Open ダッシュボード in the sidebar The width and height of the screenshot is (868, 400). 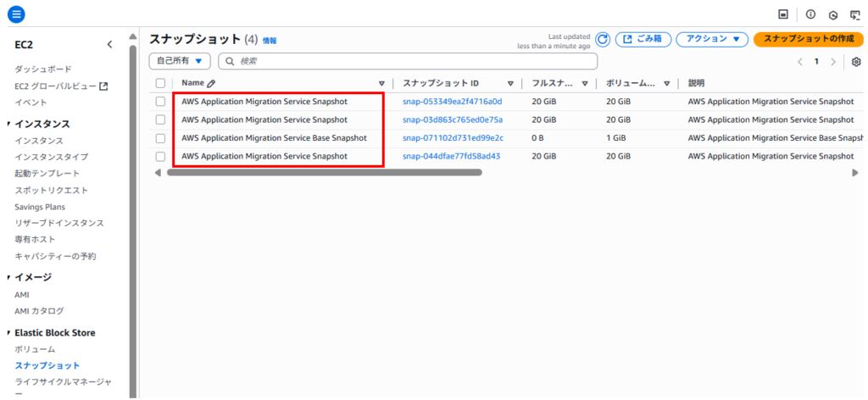click(43, 69)
